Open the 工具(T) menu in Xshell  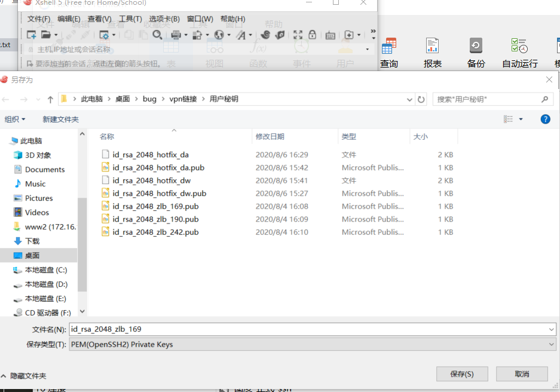tap(130, 19)
